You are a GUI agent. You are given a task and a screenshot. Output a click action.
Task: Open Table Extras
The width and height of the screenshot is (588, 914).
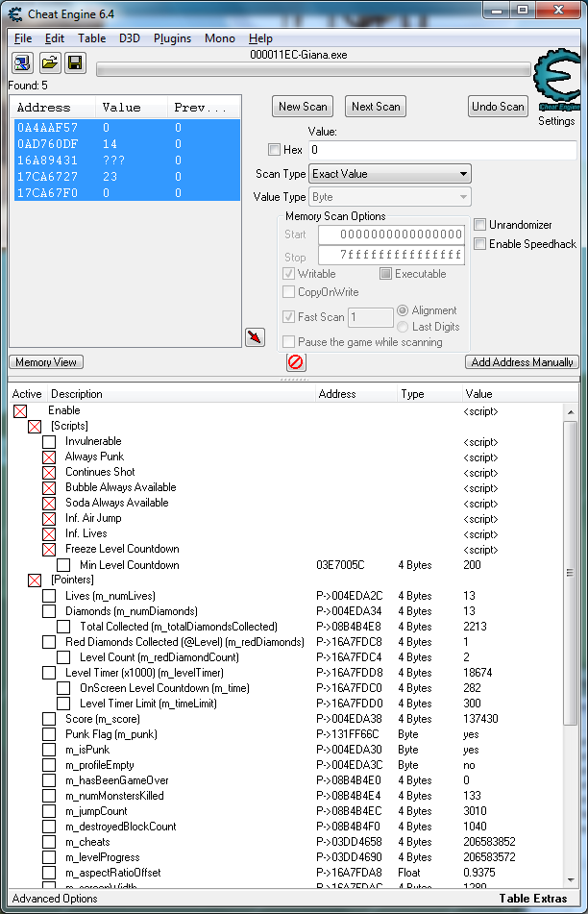(x=533, y=899)
